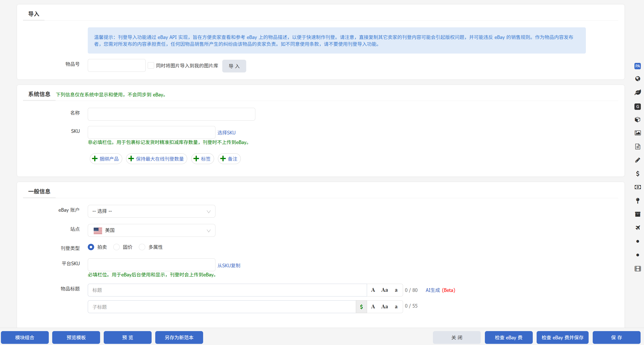The height and width of the screenshot is (345, 644).
Task: Click into the 物品号 input field
Action: 116,65
